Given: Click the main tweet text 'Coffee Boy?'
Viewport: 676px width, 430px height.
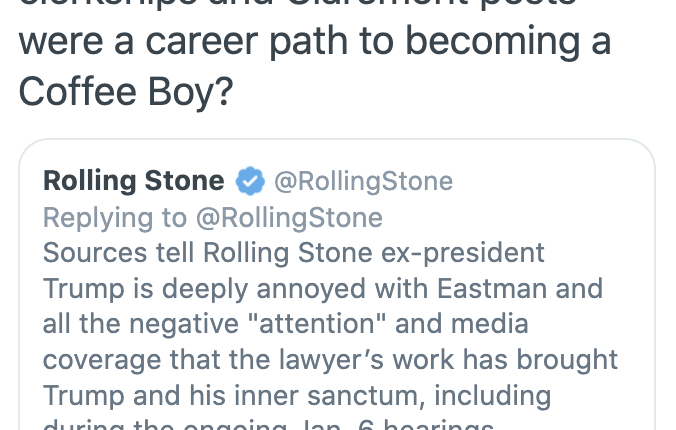Looking at the screenshot, I should click(126, 92).
